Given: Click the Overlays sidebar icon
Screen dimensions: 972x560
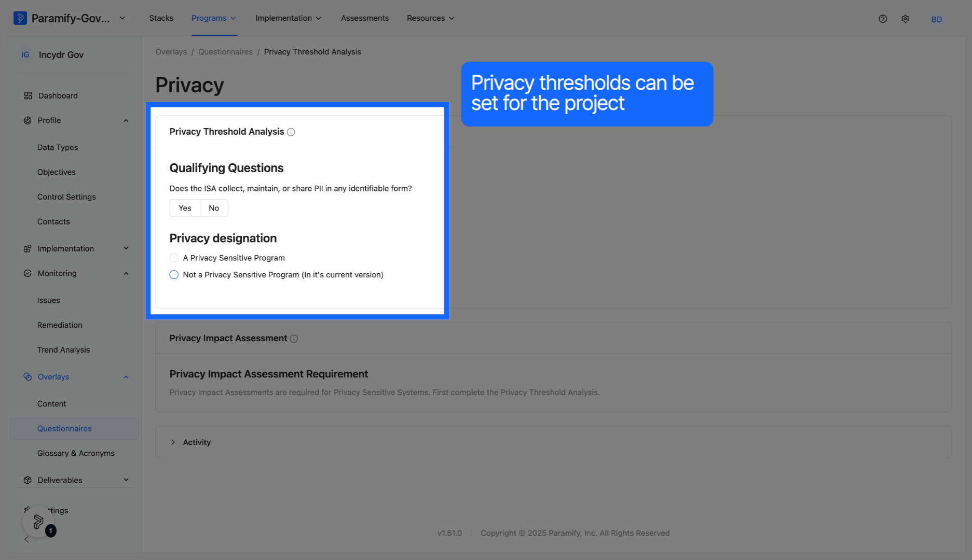Looking at the screenshot, I should 28,377.
